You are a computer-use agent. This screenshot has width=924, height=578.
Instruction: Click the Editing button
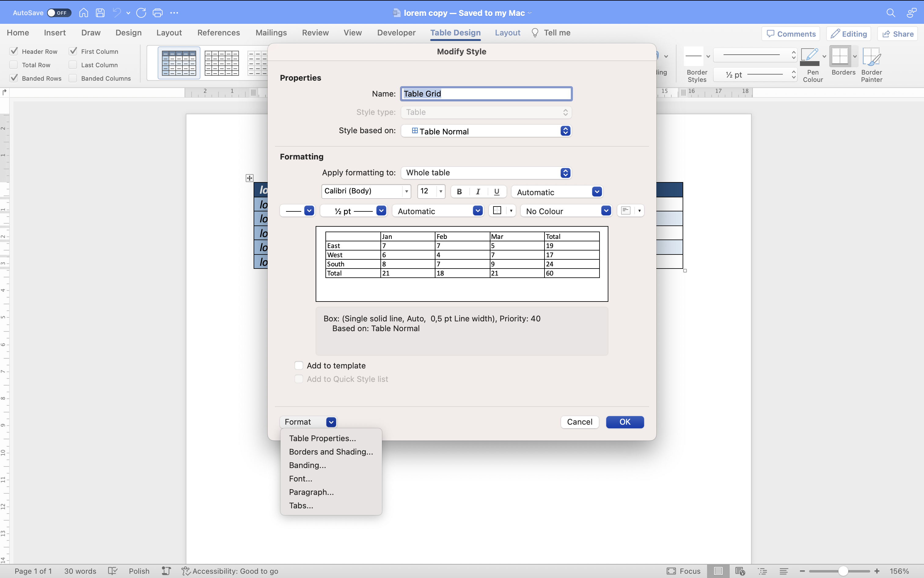click(849, 34)
